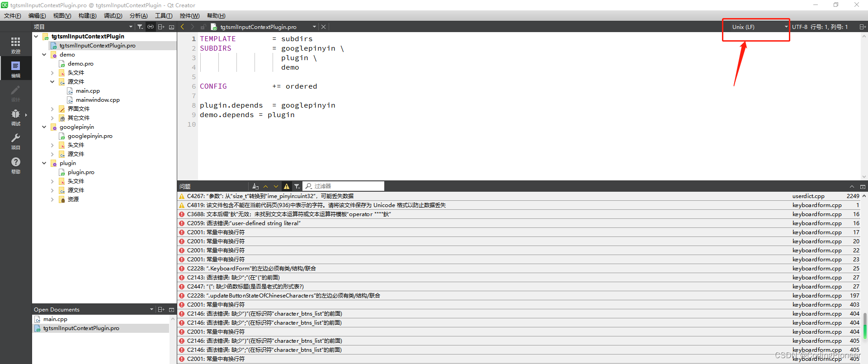Open the 项目 projects mode in sidebar

16,141
